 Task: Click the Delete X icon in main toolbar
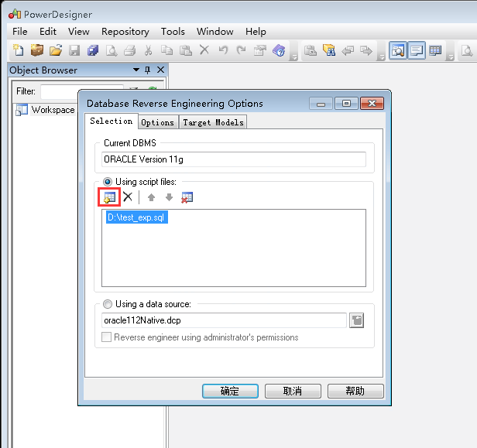coord(204,50)
